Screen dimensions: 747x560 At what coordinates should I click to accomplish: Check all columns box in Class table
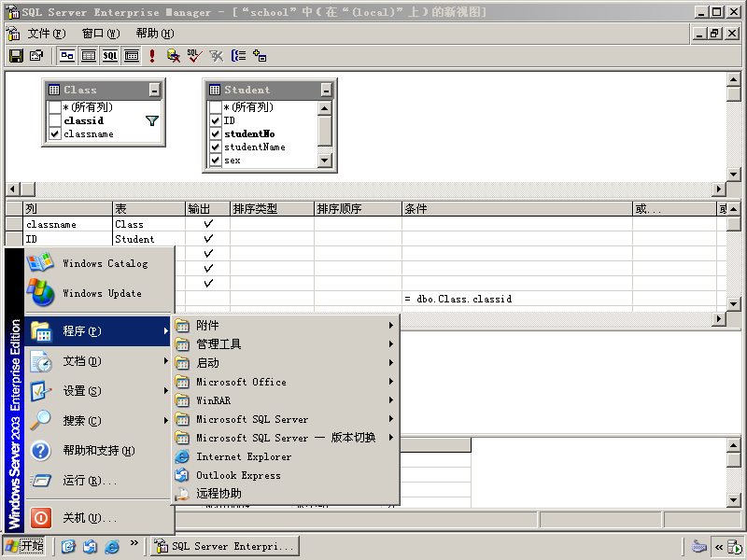pos(55,107)
